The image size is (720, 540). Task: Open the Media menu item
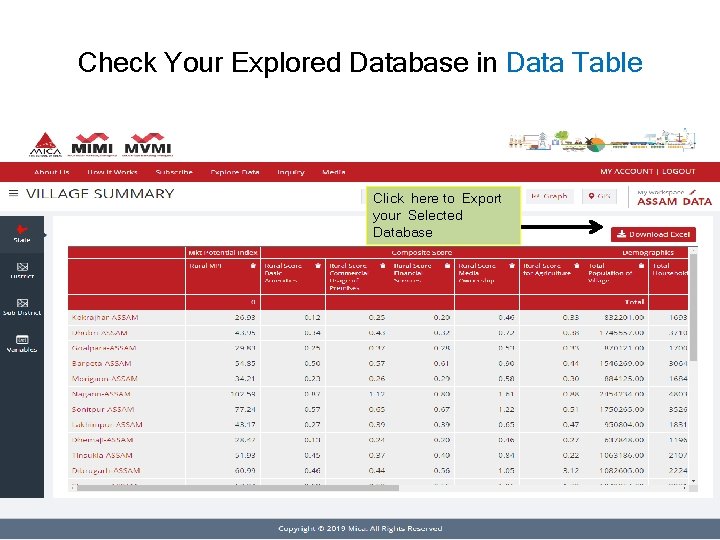(334, 172)
